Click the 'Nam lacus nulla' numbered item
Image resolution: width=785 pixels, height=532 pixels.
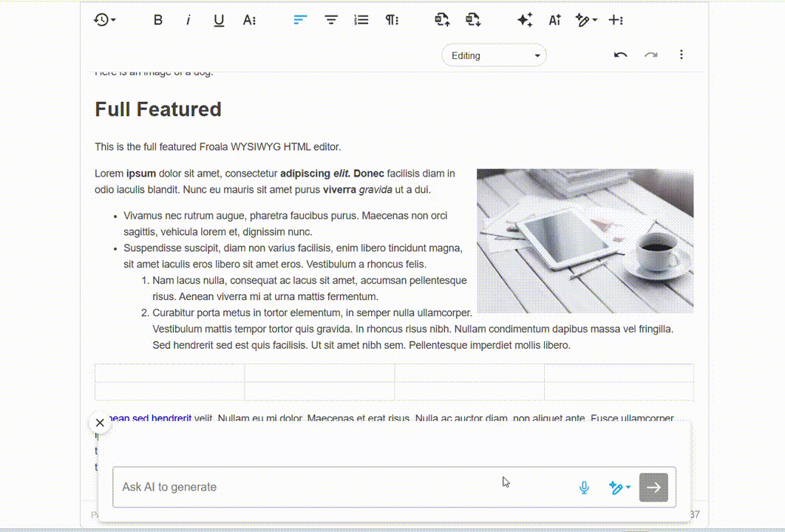310,288
